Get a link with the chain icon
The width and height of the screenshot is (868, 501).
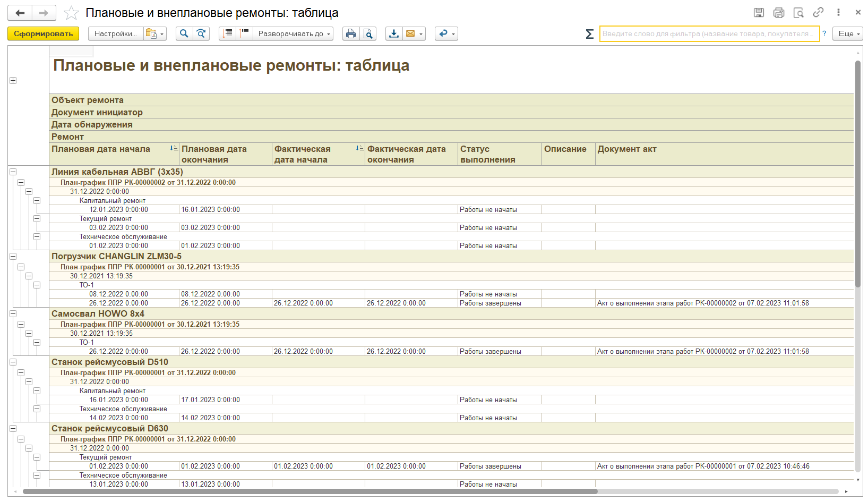point(819,12)
